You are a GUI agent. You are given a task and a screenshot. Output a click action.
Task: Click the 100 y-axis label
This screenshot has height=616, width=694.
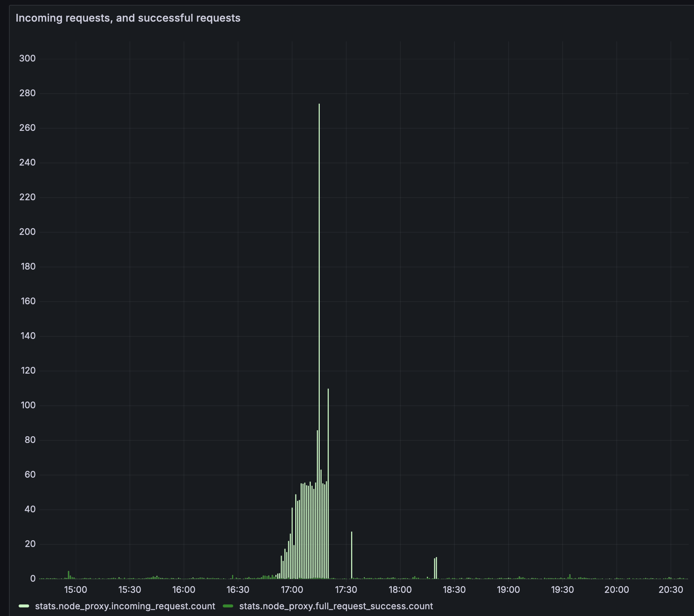(x=28, y=405)
